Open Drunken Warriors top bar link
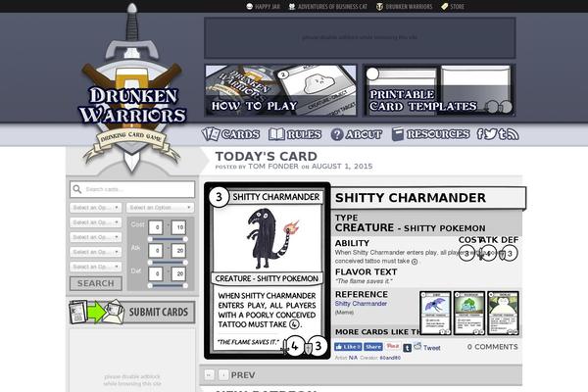Image resolution: width=588 pixels, height=392 pixels. coord(404,7)
